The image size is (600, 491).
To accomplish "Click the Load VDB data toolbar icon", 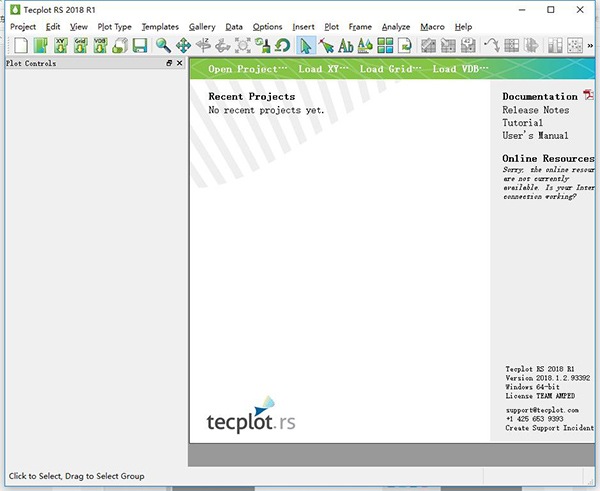I will [x=101, y=45].
